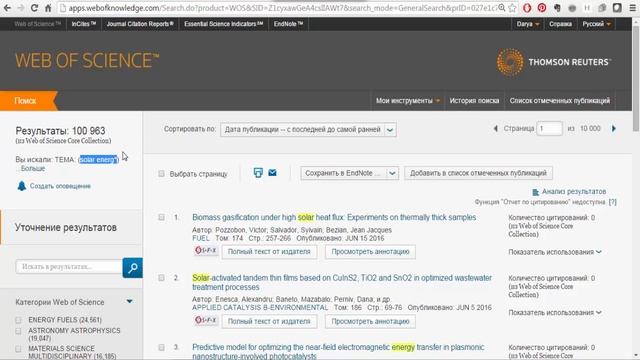Open the Справка help menu

(560, 24)
